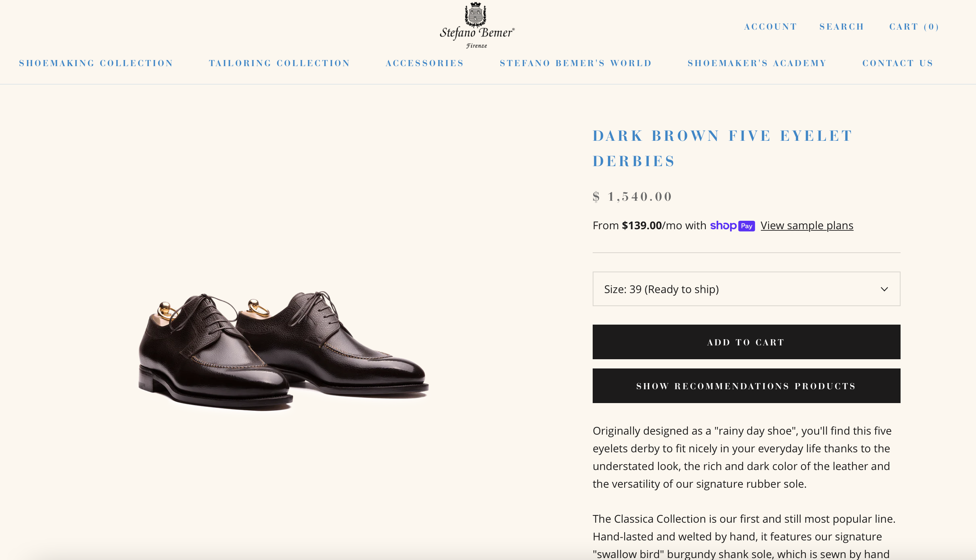Open the size selection dropdown
The height and width of the screenshot is (560, 976).
tap(746, 289)
